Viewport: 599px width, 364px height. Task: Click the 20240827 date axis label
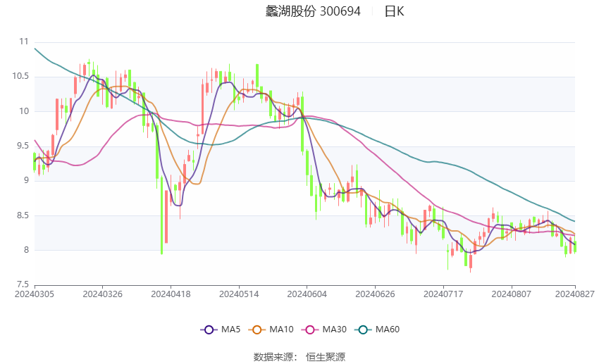click(574, 294)
